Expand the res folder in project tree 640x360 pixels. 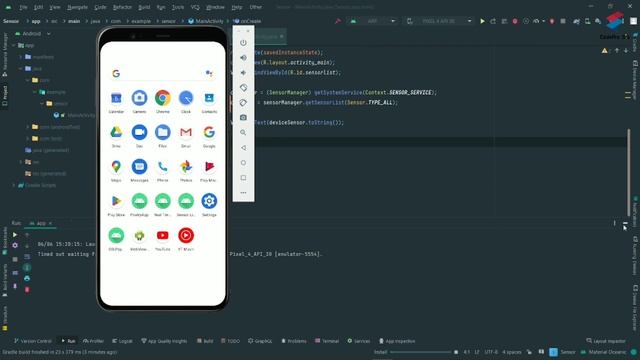(21, 162)
